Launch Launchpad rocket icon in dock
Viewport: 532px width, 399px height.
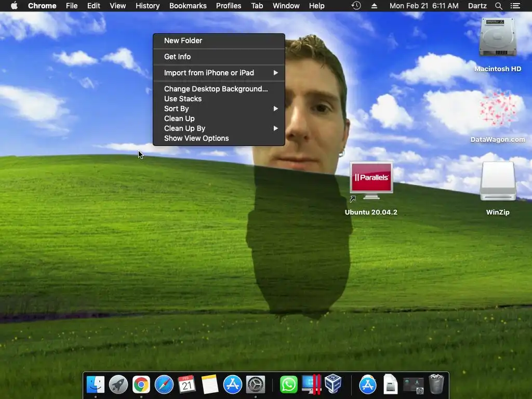point(118,384)
